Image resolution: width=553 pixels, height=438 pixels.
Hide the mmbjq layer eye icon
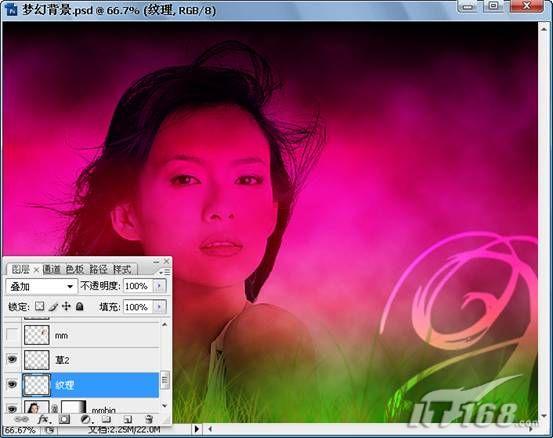[12, 408]
